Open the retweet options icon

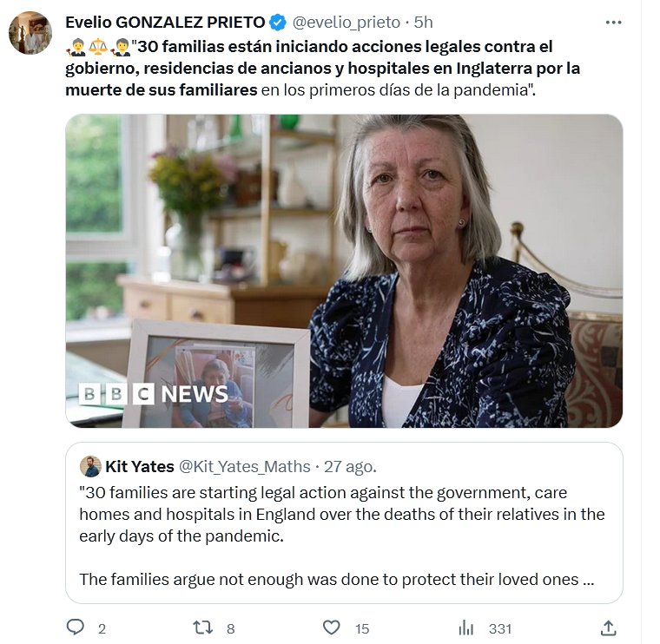[202, 628]
